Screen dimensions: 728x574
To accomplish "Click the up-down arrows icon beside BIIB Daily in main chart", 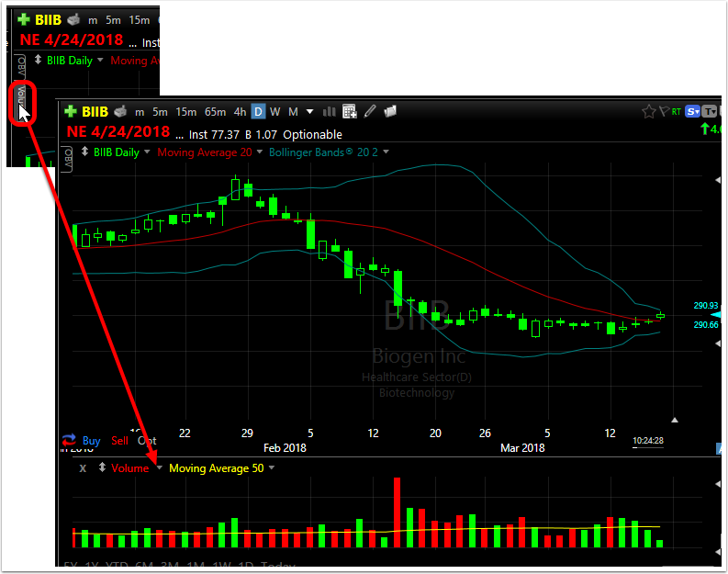I will (x=84, y=152).
